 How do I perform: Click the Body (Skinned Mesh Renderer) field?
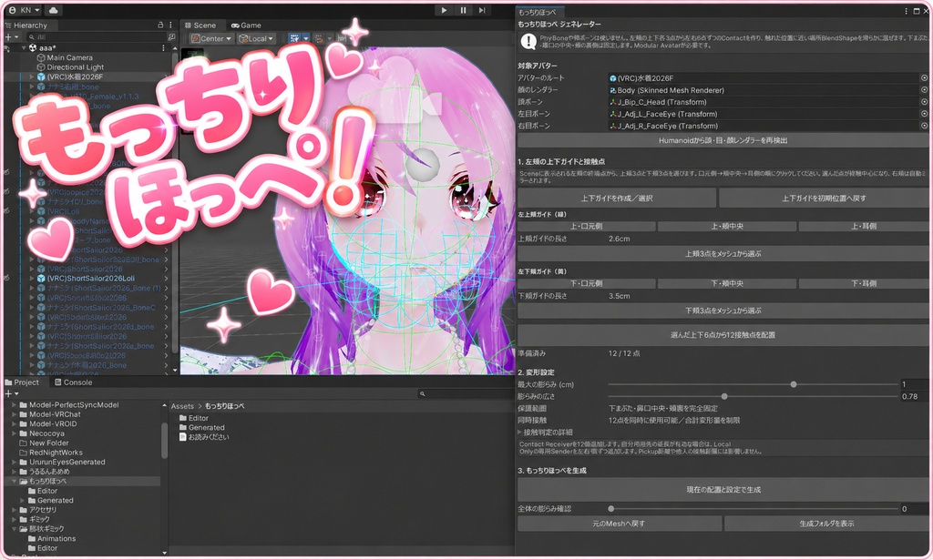(764, 90)
